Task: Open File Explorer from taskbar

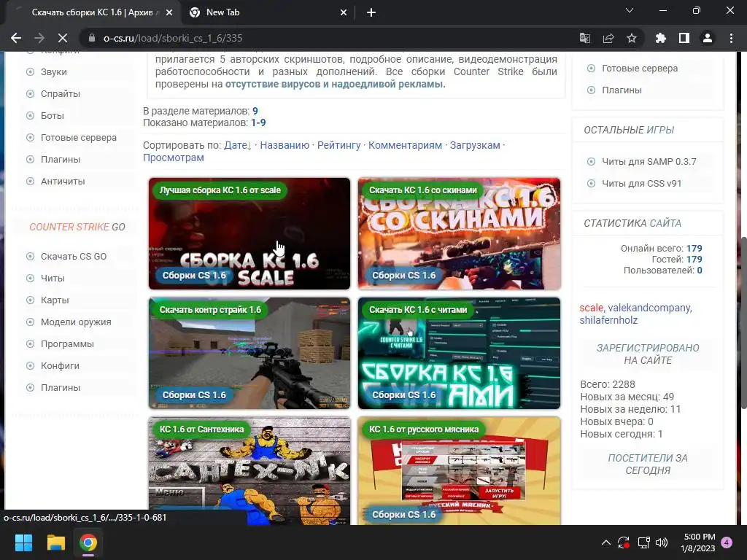Action: (x=55, y=542)
